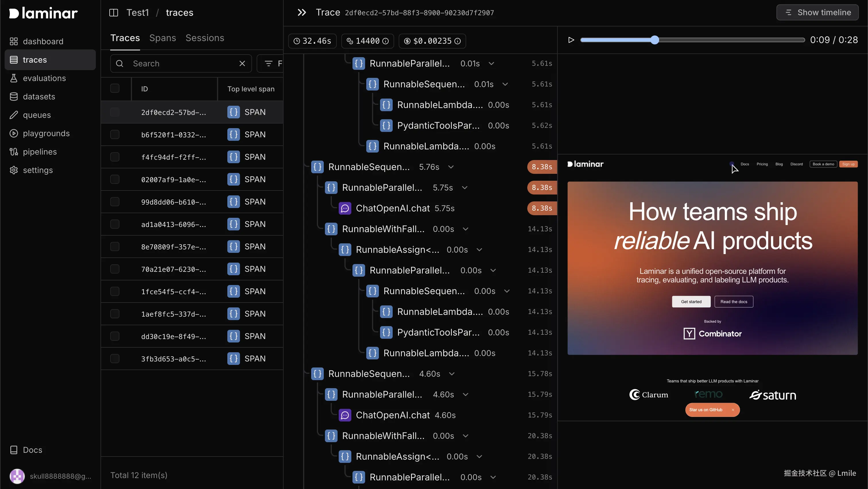Collapse the RunnableParallel 4.60s span
868x489 pixels.
coord(465,394)
